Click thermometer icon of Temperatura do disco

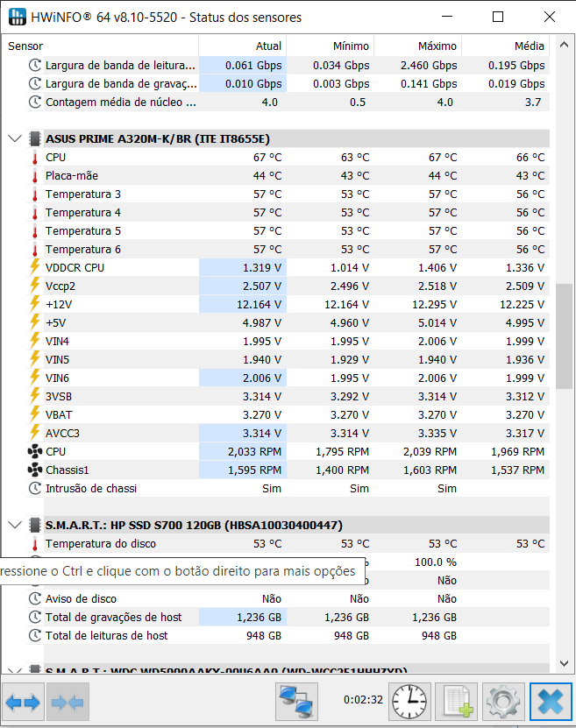(35, 544)
